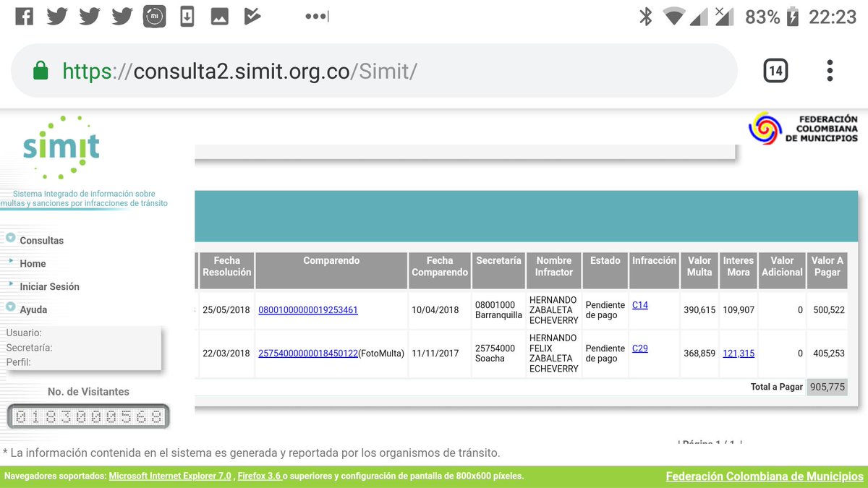Click the Fecha Resolución column header
868x488 pixels.
point(226,271)
